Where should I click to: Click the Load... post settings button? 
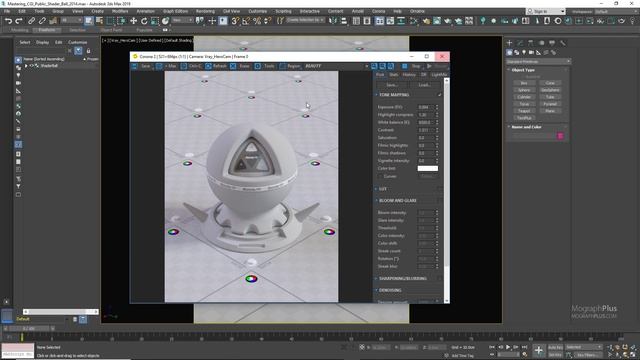424,85
